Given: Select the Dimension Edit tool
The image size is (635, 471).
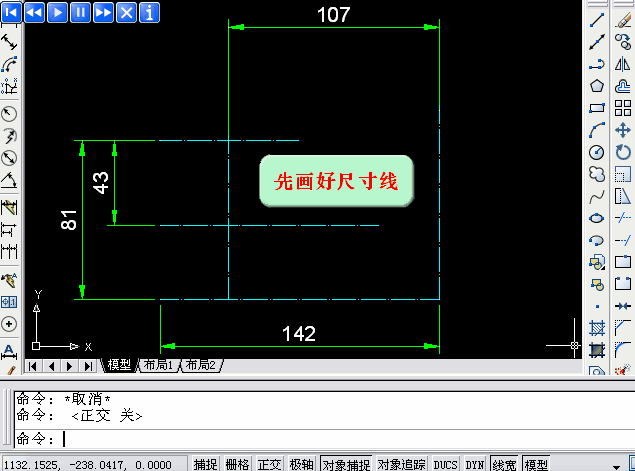Looking at the screenshot, I should click(x=9, y=351).
